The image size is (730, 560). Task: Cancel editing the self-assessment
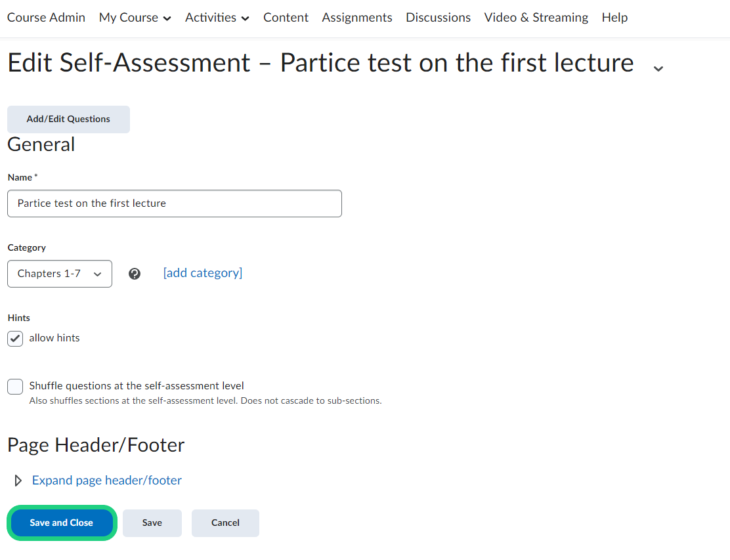(x=225, y=523)
